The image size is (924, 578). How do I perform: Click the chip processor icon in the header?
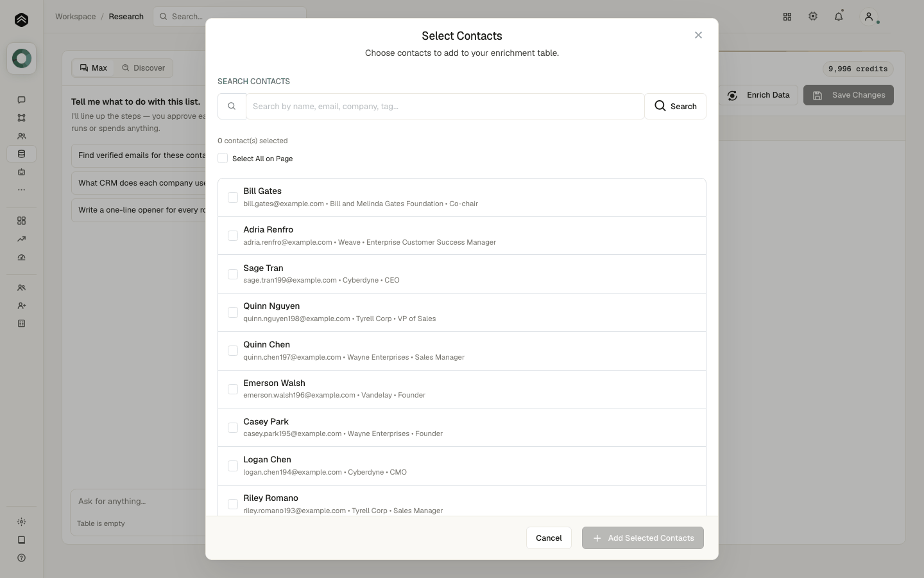pyautogui.click(x=813, y=17)
